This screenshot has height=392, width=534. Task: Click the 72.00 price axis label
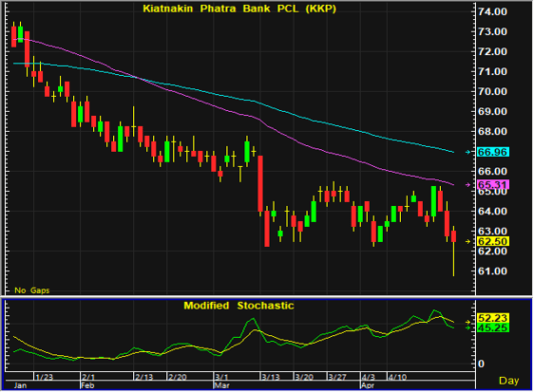(492, 51)
